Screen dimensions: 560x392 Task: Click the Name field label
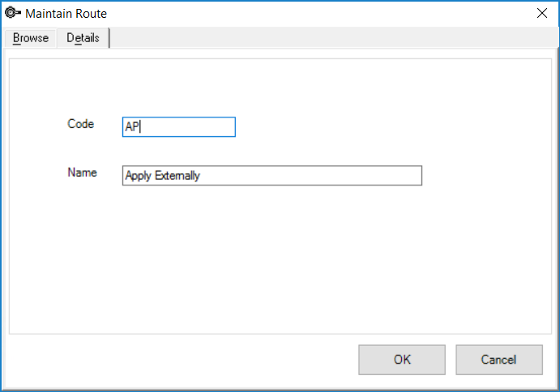(82, 173)
